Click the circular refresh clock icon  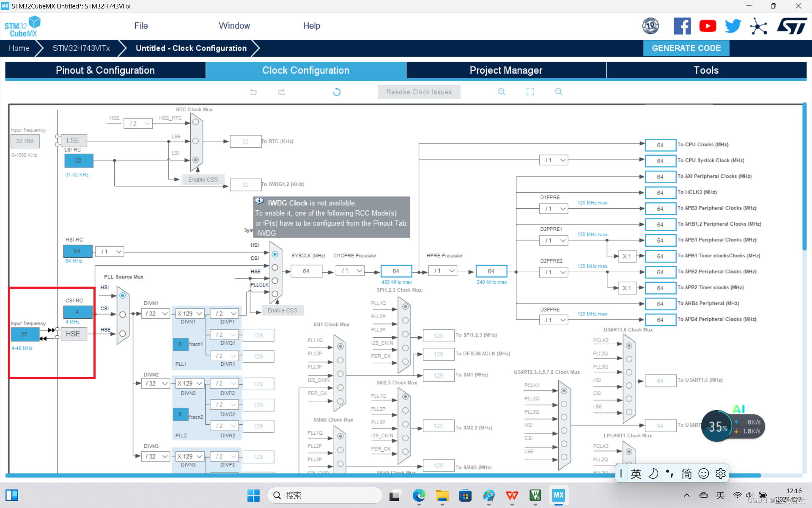(337, 92)
